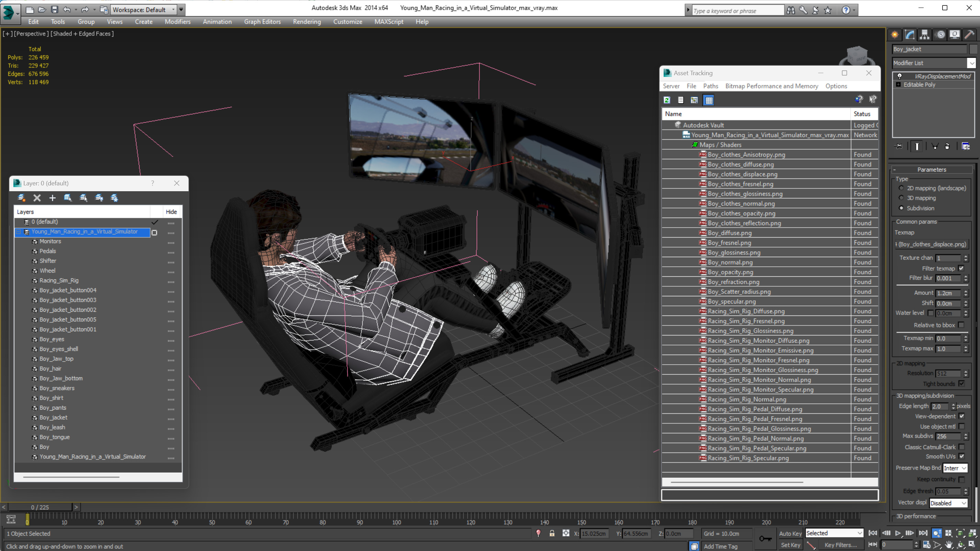Screen dimensions: 980x551
Task: Click the Open file folder icon
Action: (x=42, y=10)
